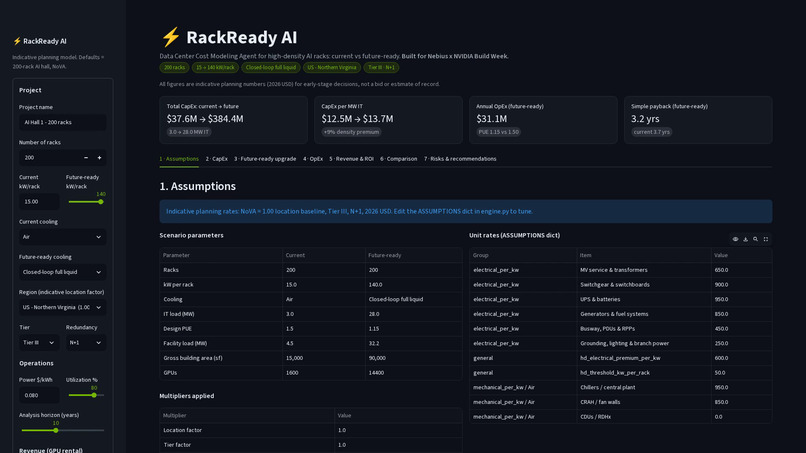The image size is (806, 453).
Task: Click the 'current 3.7 yrs' chip
Action: (x=651, y=132)
